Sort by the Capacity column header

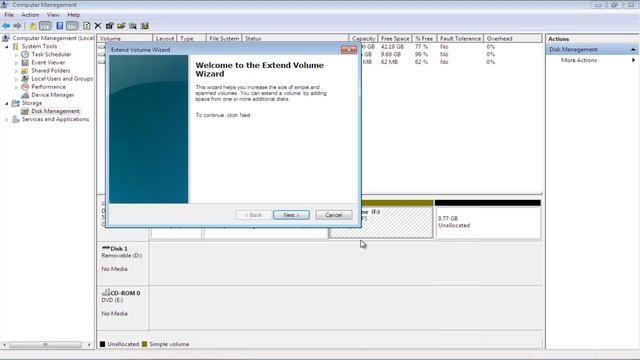pyautogui.click(x=363, y=38)
